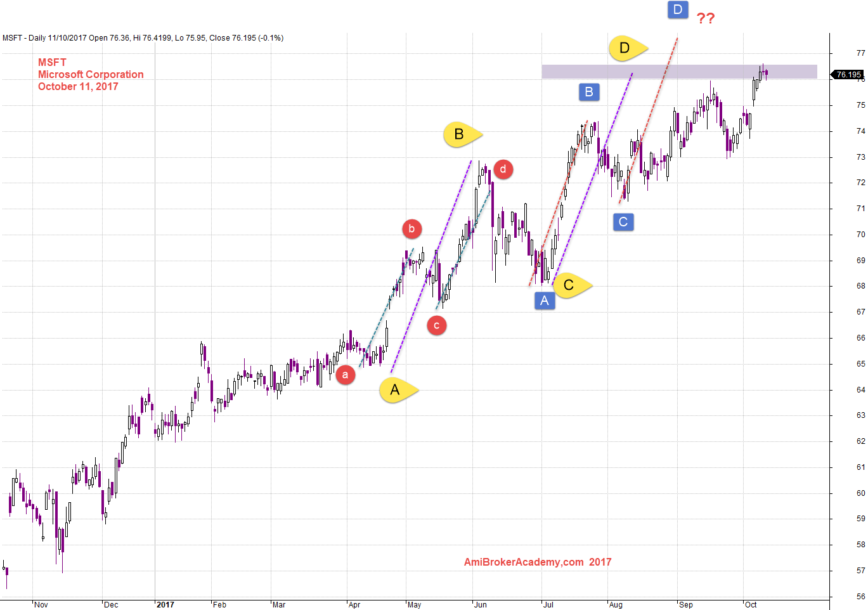This screenshot has width=868, height=610.
Task: Click the Feb label on time axis
Action: (x=219, y=605)
